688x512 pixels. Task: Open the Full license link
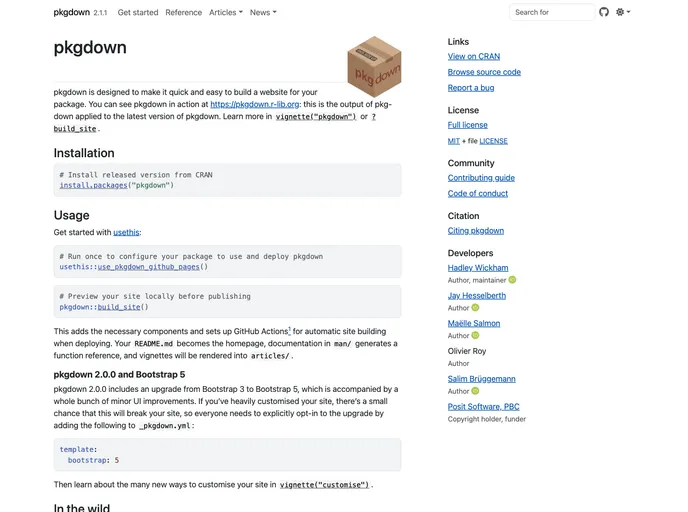468,125
